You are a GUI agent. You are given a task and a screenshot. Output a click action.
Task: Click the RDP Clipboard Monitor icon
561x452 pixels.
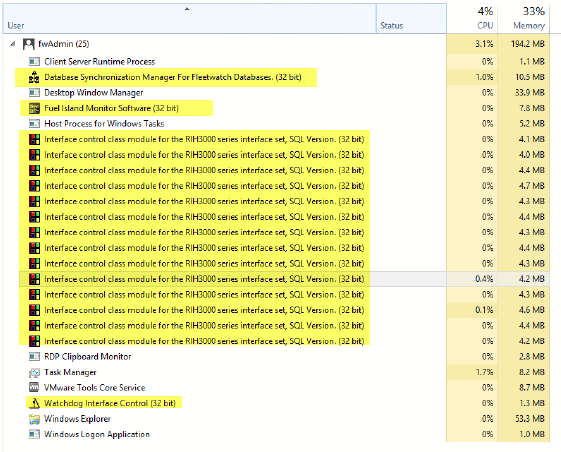34,357
